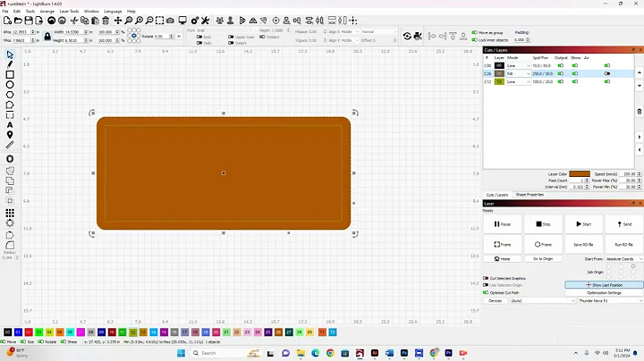Open the Arrange menu
Viewport: 644px width, 361px height.
47,12
